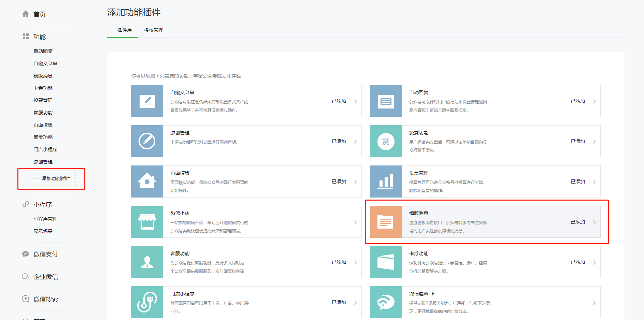The height and width of the screenshot is (320, 644).
Task: Click the plus icon of 添加功能插件
Action: click(x=36, y=178)
